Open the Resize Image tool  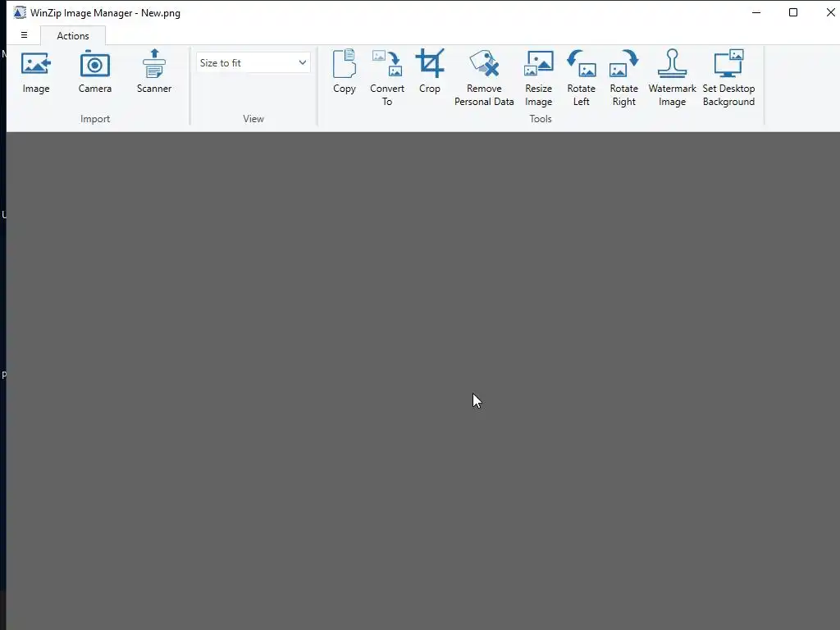click(538, 78)
